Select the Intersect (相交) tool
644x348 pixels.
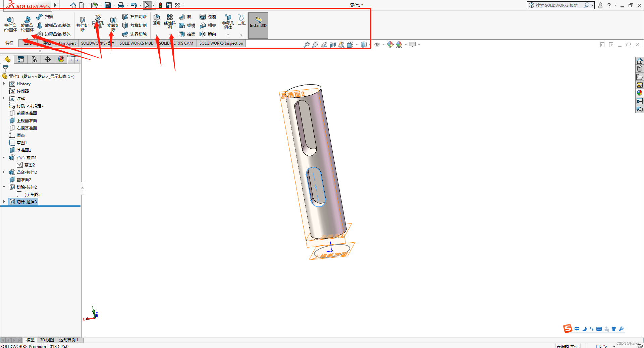click(208, 25)
